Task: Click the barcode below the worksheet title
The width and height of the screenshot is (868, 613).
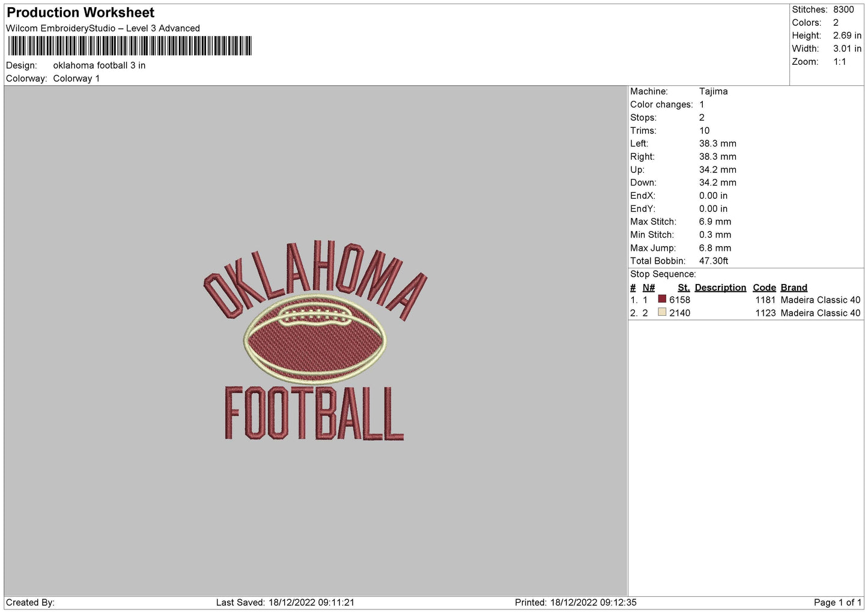Action: coord(130,46)
